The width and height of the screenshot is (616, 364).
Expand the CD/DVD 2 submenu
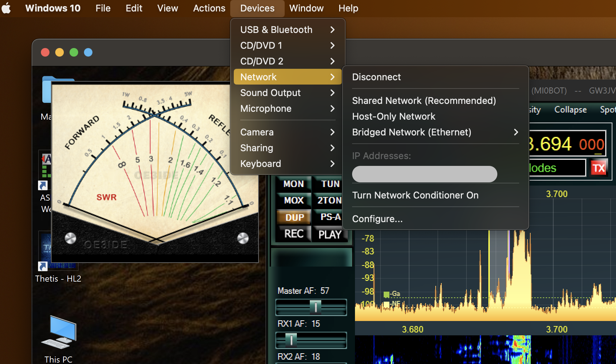point(288,61)
